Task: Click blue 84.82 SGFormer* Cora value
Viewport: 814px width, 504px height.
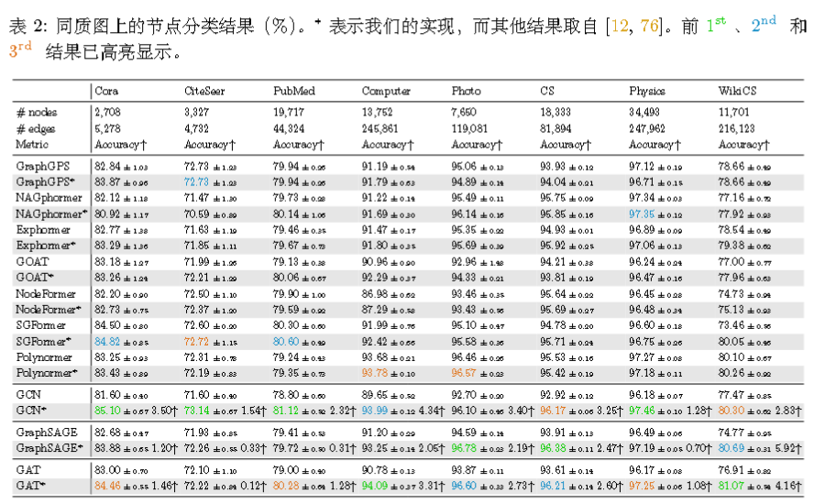Action: pos(106,341)
